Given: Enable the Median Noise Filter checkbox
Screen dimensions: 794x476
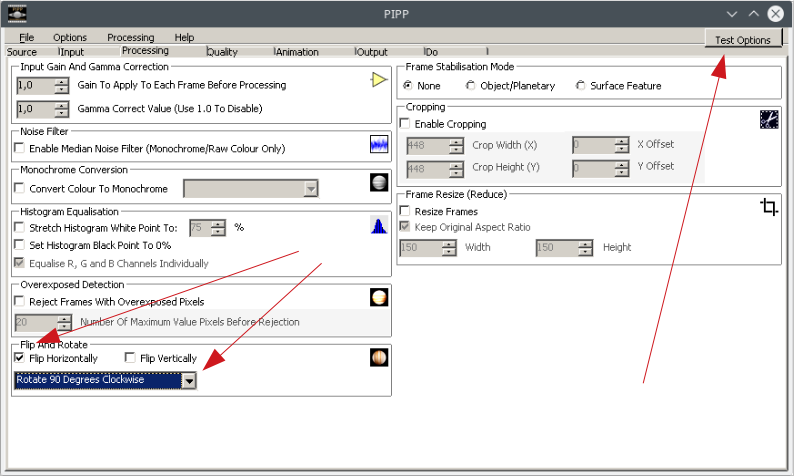Looking at the screenshot, I should point(21,148).
